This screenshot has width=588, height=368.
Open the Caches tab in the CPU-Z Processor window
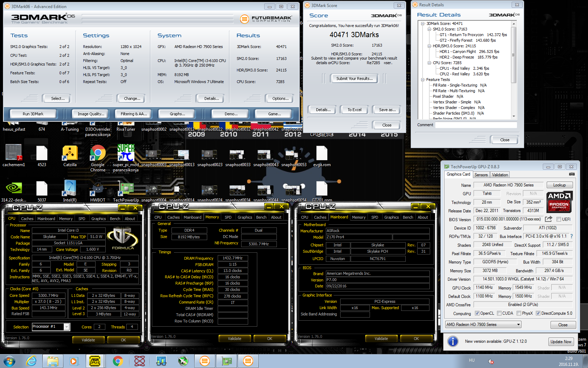[x=27, y=219]
